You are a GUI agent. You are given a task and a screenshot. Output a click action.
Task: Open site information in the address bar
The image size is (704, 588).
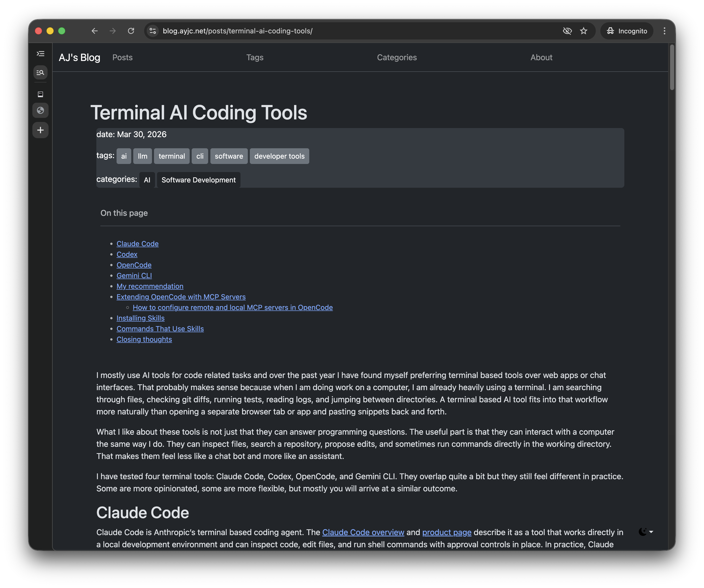pyautogui.click(x=152, y=31)
